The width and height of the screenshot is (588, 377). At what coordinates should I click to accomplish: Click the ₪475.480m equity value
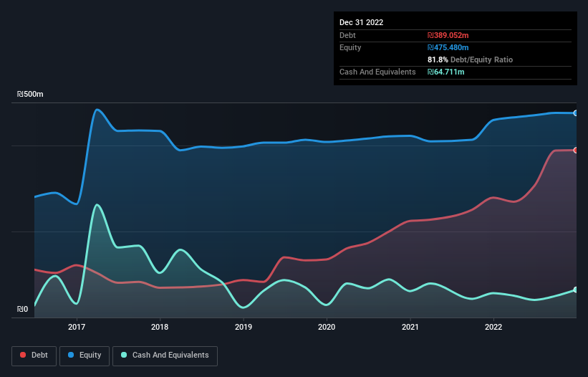pyautogui.click(x=448, y=47)
